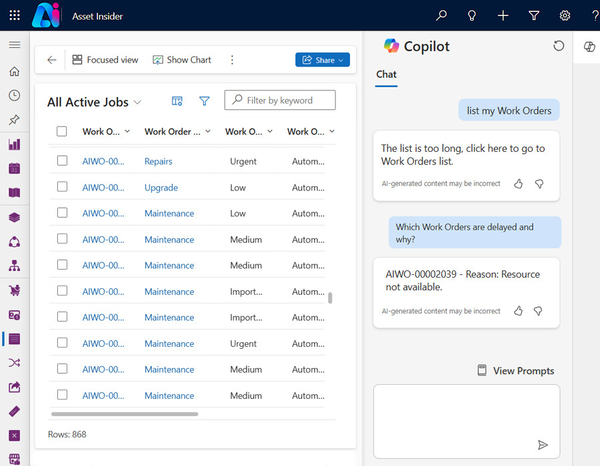
Task: Check the Upgrade row checkbox
Action: [62, 187]
